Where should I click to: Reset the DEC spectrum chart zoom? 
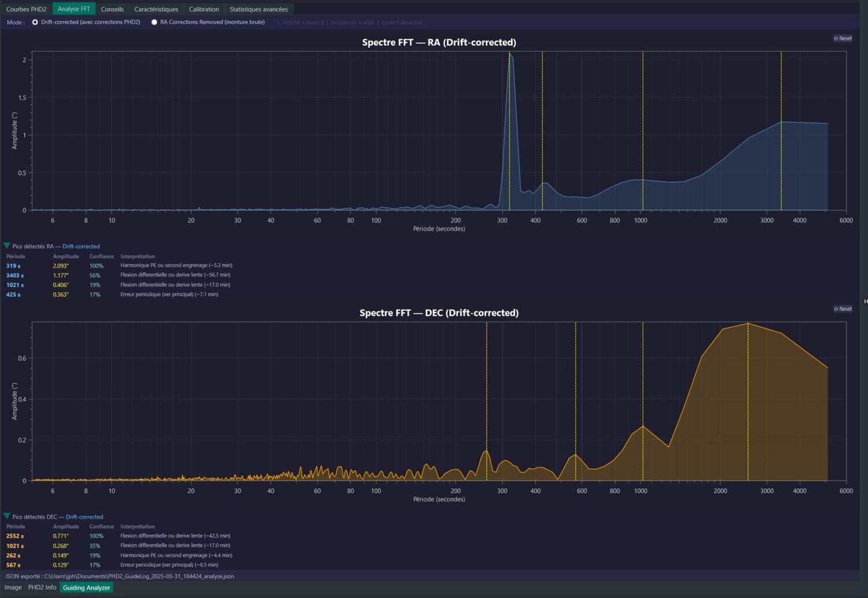click(843, 309)
